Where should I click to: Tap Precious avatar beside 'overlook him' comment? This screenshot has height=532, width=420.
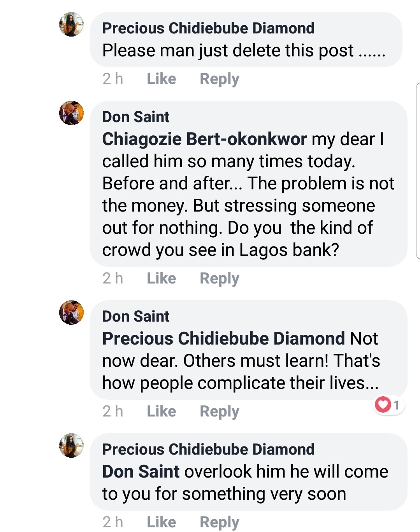click(x=71, y=446)
